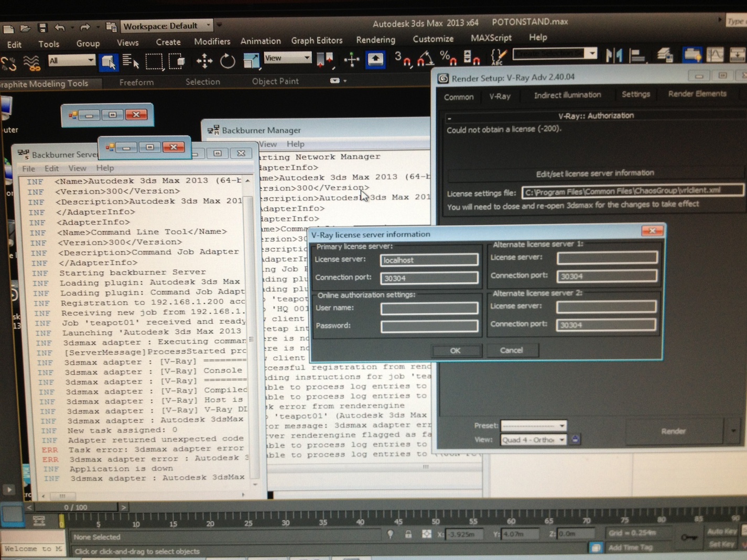Choose the Rectangular Selection Region tool

154,61
